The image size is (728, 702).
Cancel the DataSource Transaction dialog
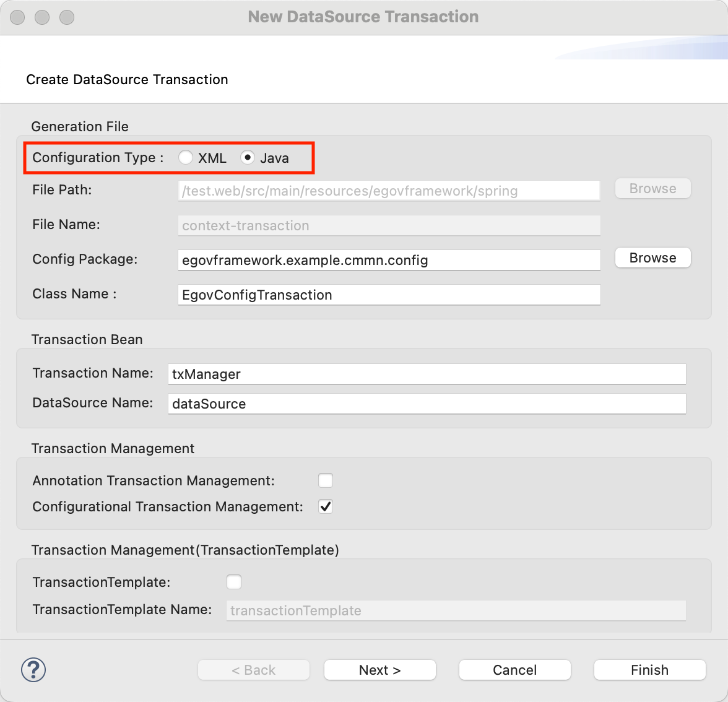(x=514, y=670)
